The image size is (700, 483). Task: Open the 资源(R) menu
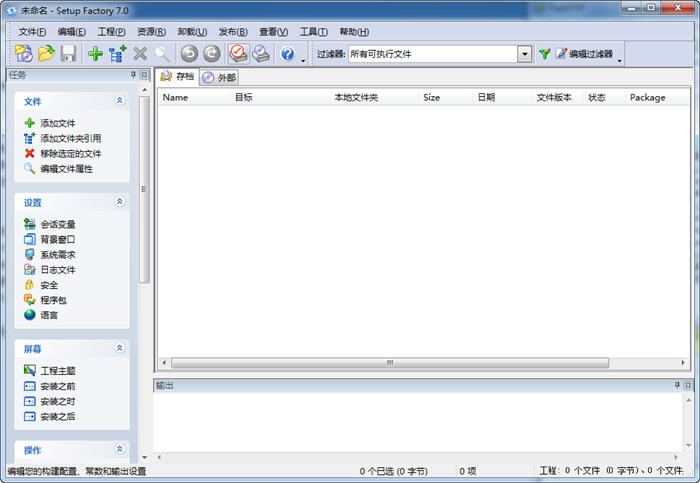151,32
